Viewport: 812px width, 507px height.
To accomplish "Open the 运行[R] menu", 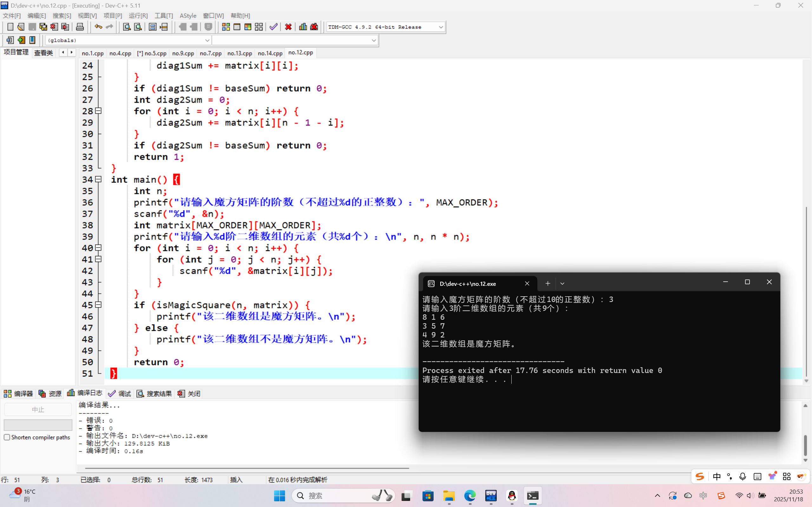I will click(138, 16).
